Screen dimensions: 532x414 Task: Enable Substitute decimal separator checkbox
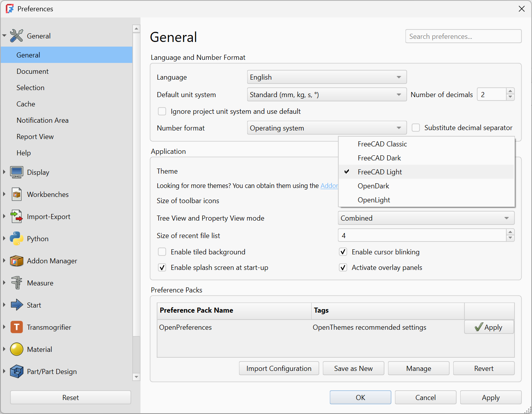(416, 128)
